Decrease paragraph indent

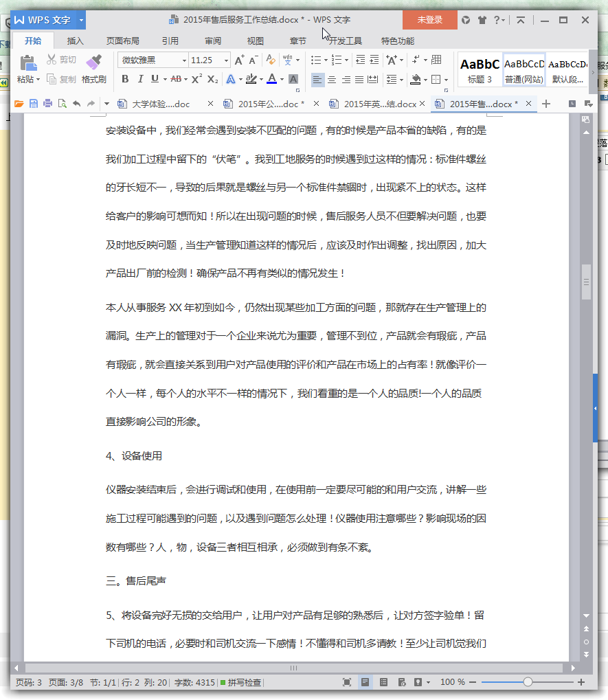pyautogui.click(x=360, y=60)
